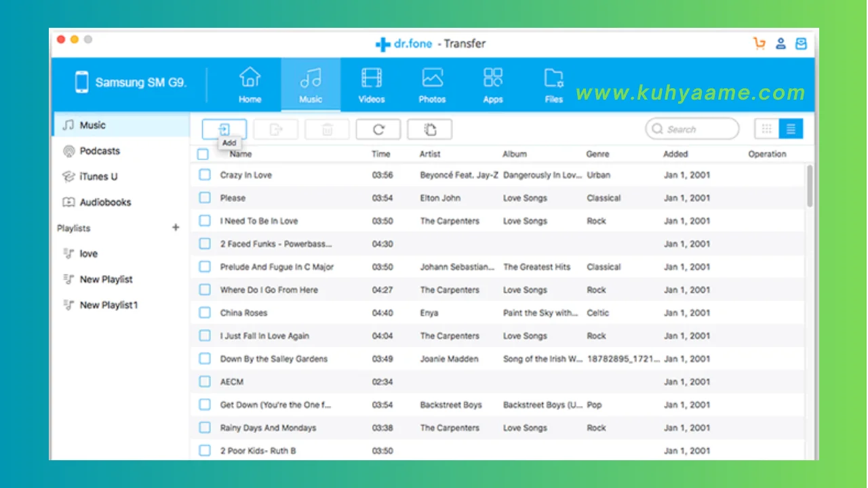Sort by the Genre column header
The width and height of the screenshot is (868, 488).
[x=598, y=155]
